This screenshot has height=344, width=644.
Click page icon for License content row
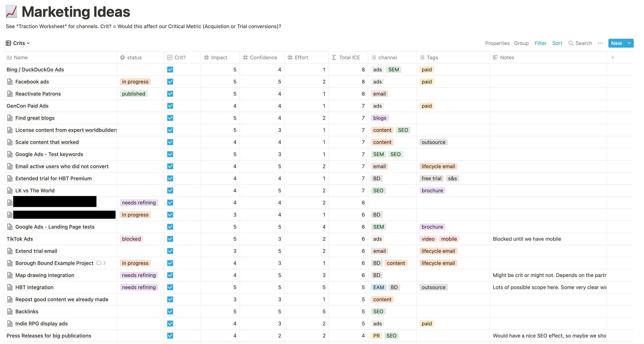click(10, 130)
